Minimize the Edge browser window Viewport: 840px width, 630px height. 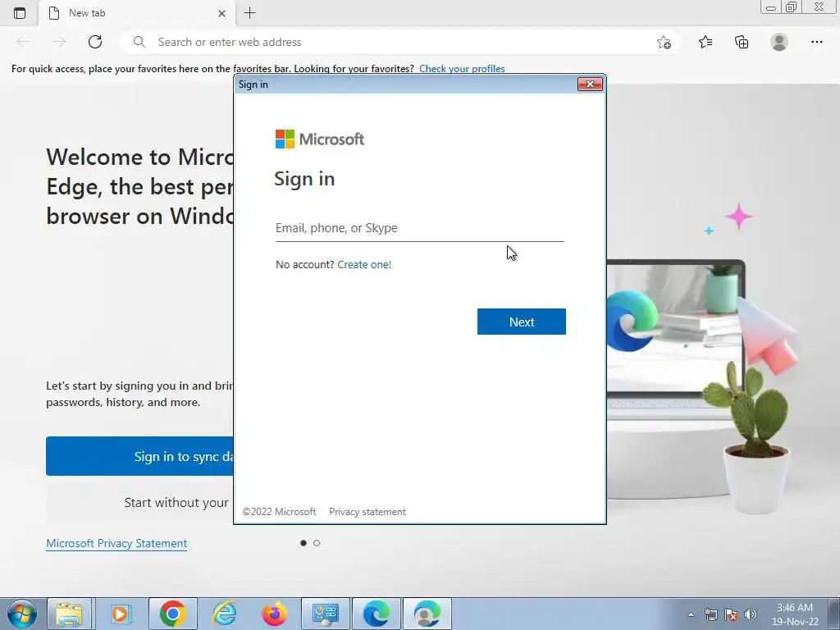[x=771, y=7]
